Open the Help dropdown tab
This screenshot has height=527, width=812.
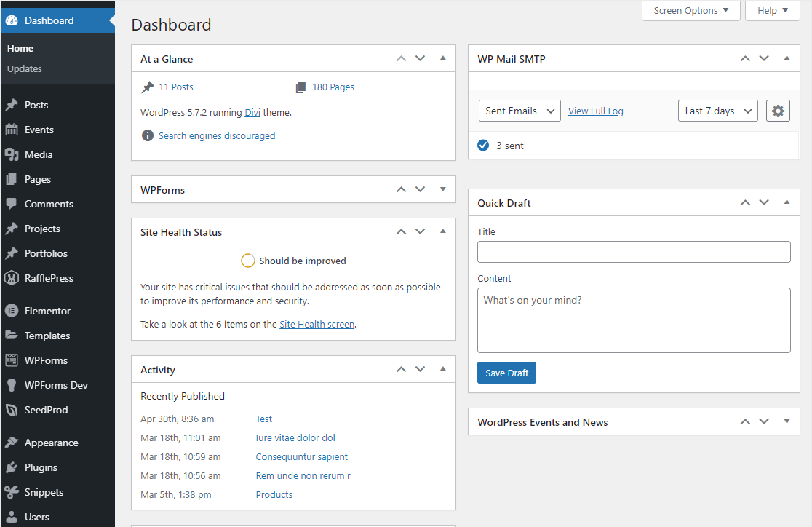[773, 10]
